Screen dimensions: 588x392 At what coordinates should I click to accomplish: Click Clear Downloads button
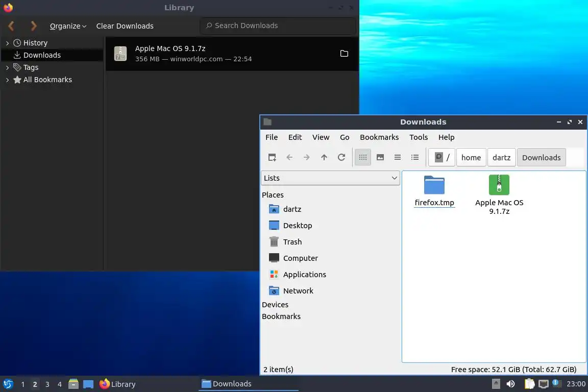coord(125,26)
